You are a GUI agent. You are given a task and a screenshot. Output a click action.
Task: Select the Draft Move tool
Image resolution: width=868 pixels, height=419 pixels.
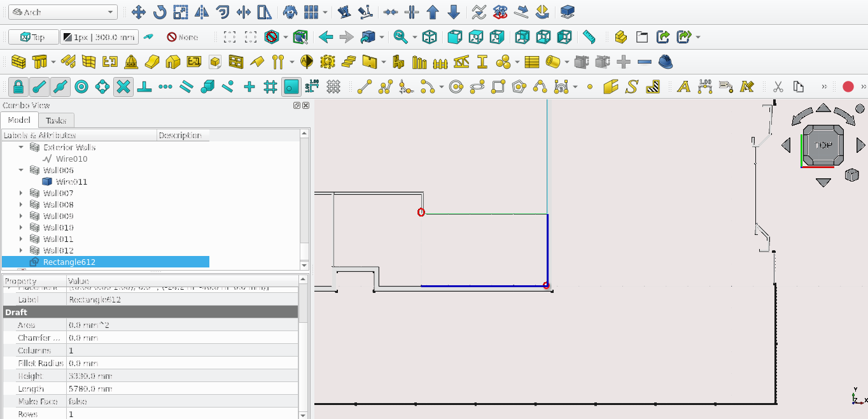(x=138, y=12)
